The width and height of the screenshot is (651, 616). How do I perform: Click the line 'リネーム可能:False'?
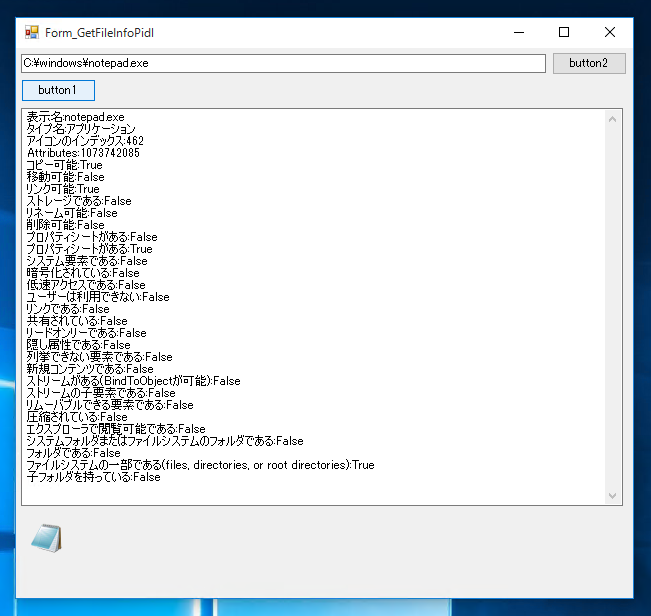[72, 213]
